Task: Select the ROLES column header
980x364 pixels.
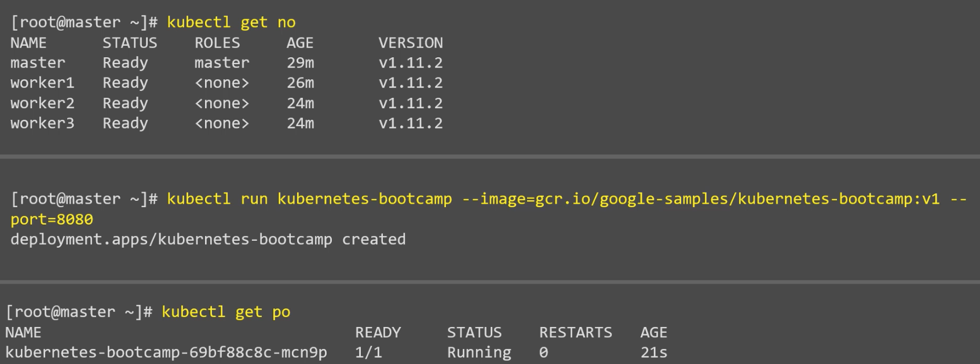Action: [217, 43]
